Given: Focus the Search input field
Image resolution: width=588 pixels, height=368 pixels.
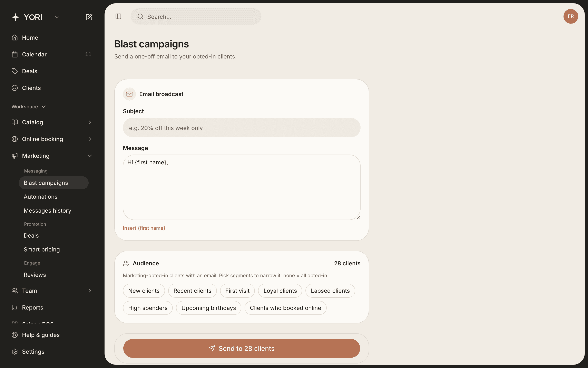Looking at the screenshot, I should tap(196, 16).
